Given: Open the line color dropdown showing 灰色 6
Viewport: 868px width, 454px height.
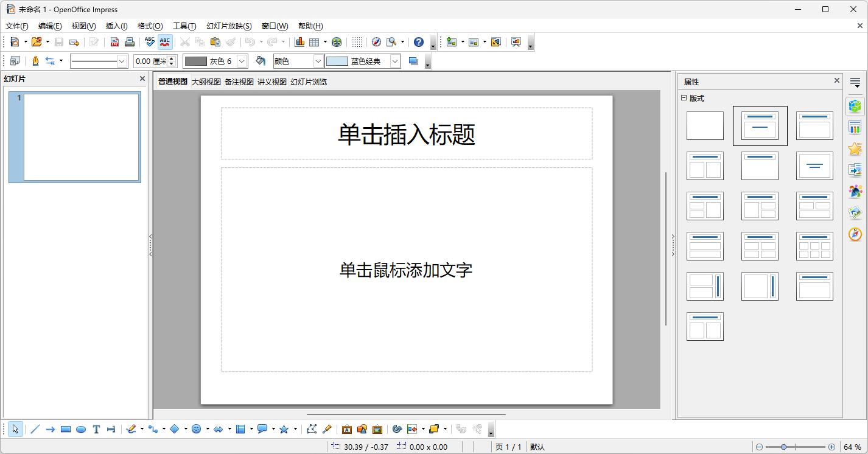Looking at the screenshot, I should pos(242,61).
